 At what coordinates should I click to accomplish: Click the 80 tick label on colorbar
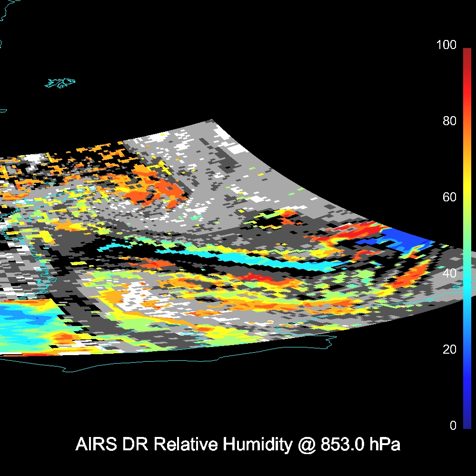click(x=449, y=121)
